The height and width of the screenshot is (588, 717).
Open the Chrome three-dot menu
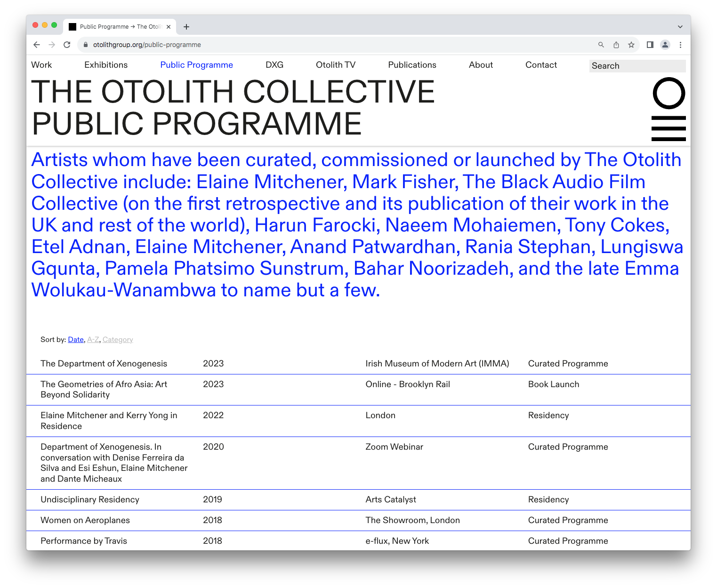(x=680, y=45)
